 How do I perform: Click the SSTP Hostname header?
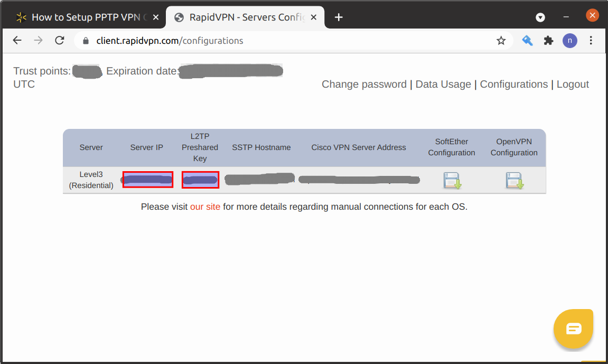point(261,147)
